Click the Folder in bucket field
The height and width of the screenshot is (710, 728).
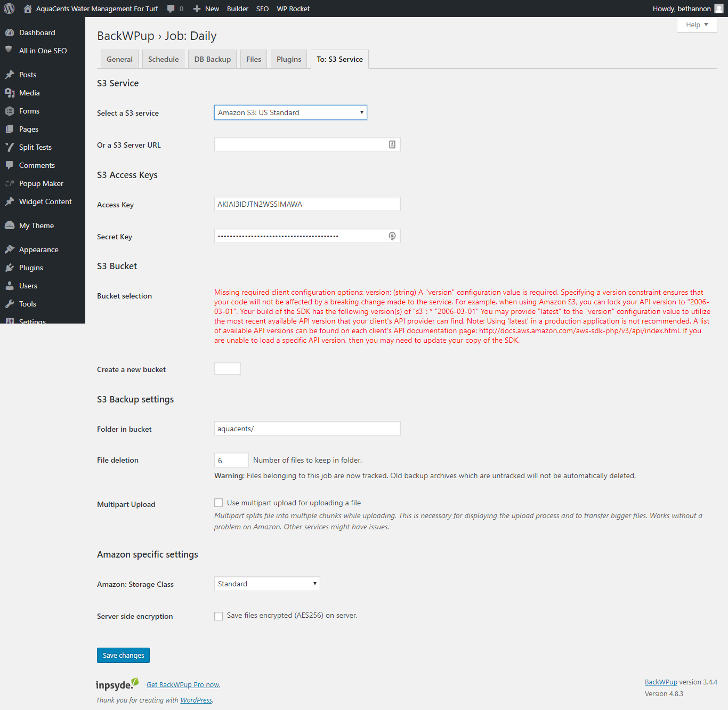tap(307, 429)
